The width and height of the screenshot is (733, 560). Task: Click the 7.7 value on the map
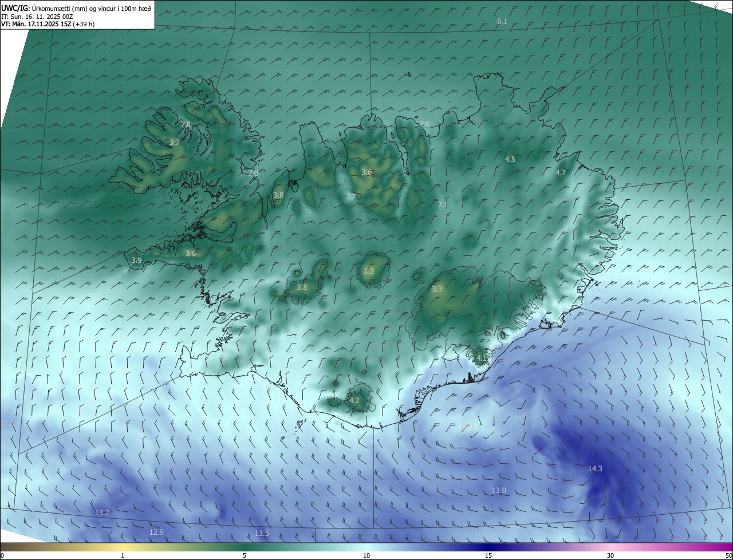[351, 196]
